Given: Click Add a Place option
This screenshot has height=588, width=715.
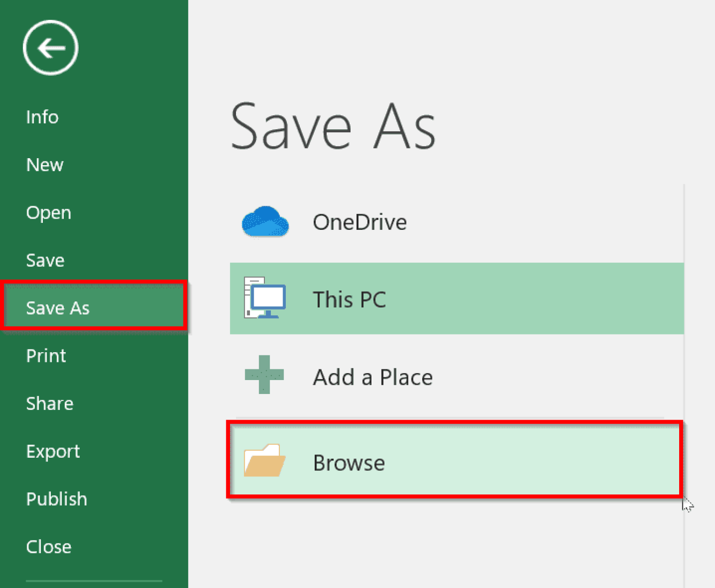Looking at the screenshot, I should 372,376.
